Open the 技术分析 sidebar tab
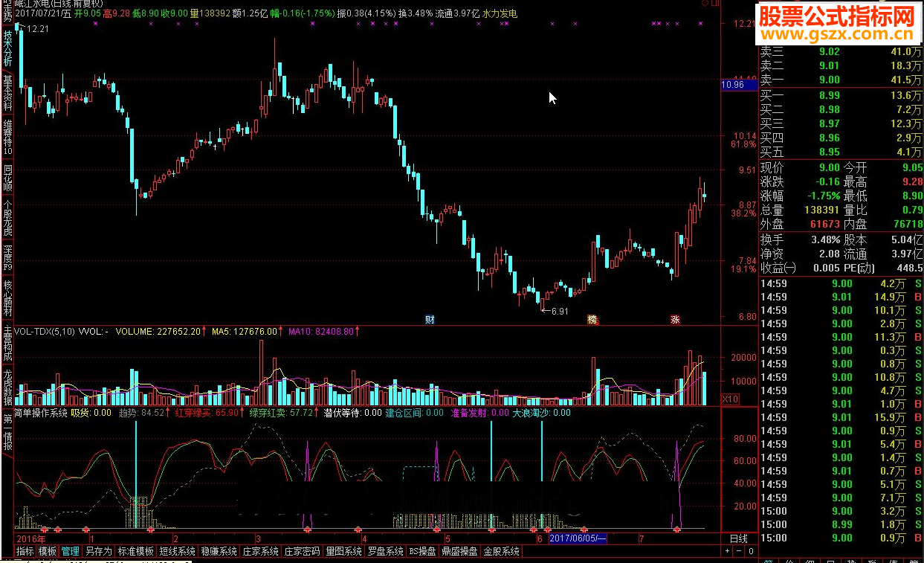 pos(7,48)
